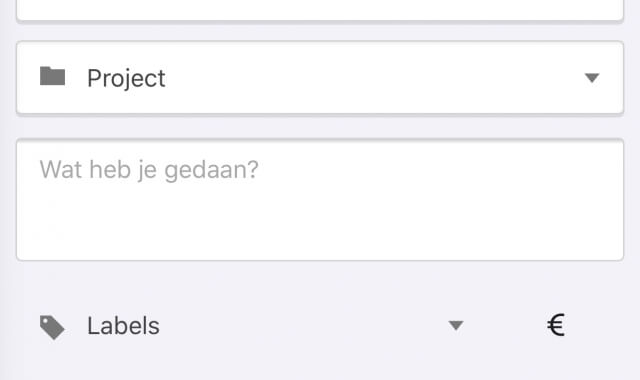Expand the Labels dropdown arrow

click(456, 325)
